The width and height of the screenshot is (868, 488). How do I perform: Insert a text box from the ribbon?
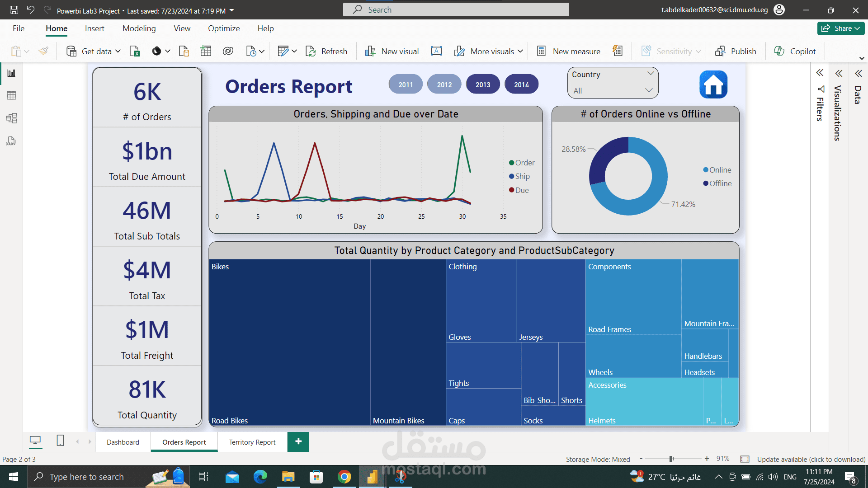tap(436, 51)
